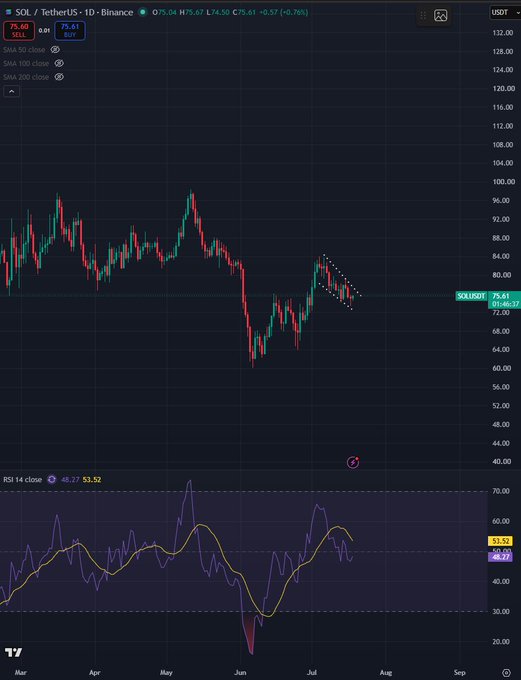Take a chart snapshot with image icon
Screen dimensions: 521x680
coord(440,16)
